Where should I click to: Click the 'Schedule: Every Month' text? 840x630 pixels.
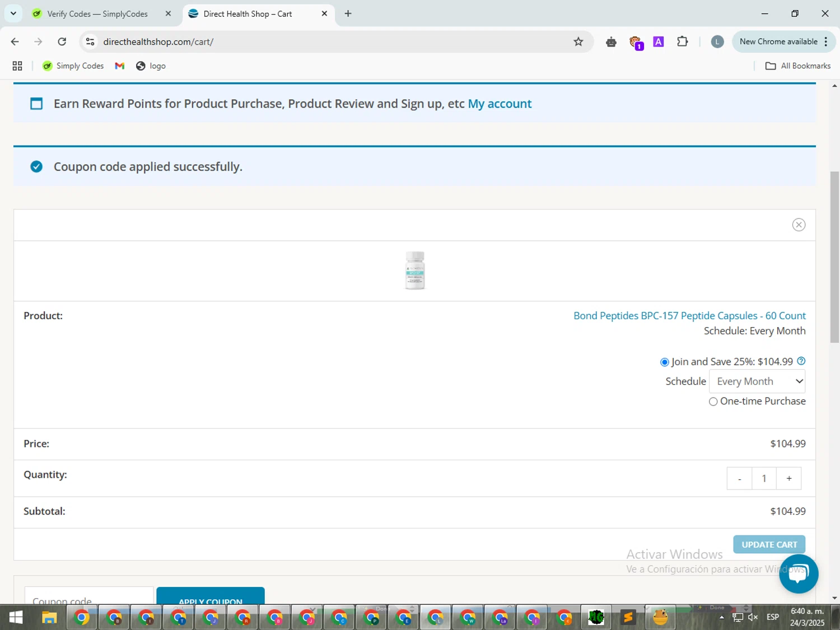point(754,331)
